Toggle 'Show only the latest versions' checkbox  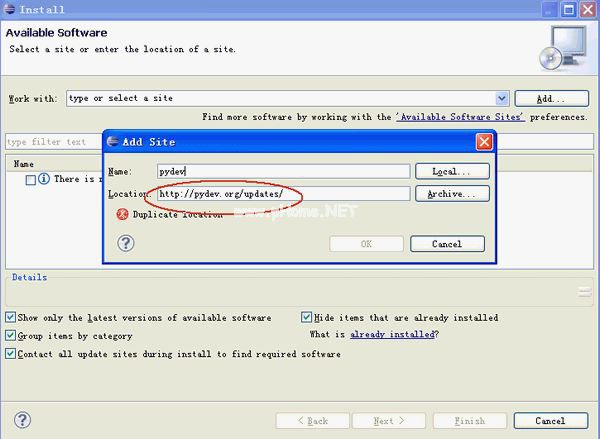[x=10, y=317]
